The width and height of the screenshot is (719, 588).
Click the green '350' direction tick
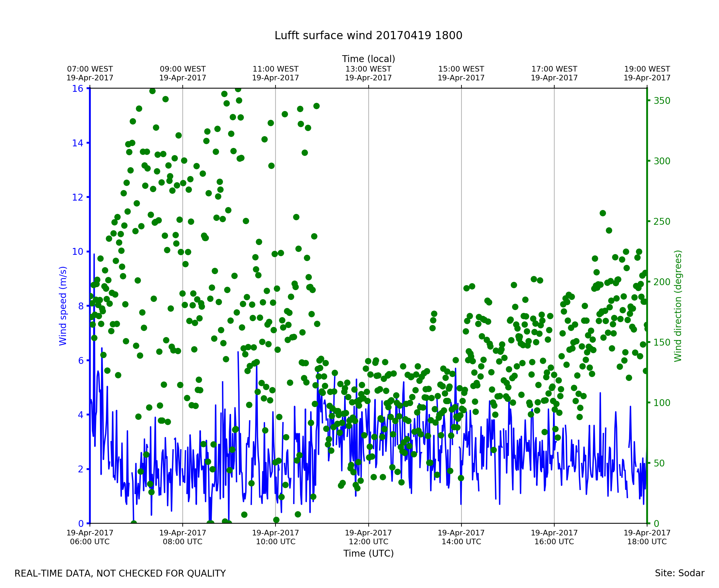662,101
